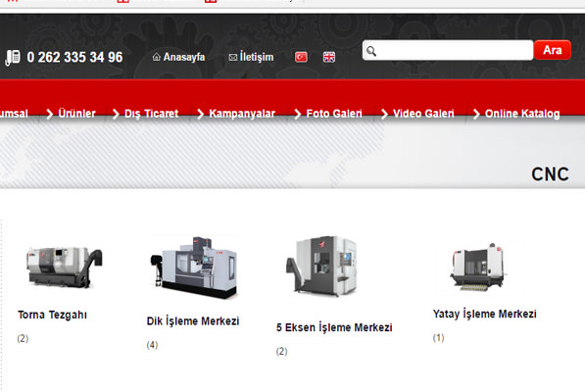The width and height of the screenshot is (585, 392).
Task: Click the home icon next to Anasayfa
Action: (x=157, y=57)
